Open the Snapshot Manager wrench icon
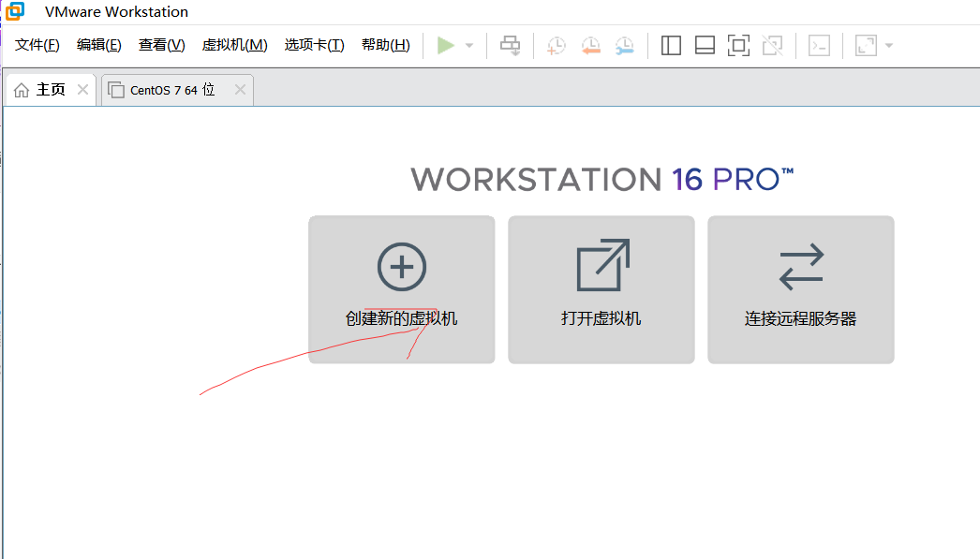 tap(624, 46)
